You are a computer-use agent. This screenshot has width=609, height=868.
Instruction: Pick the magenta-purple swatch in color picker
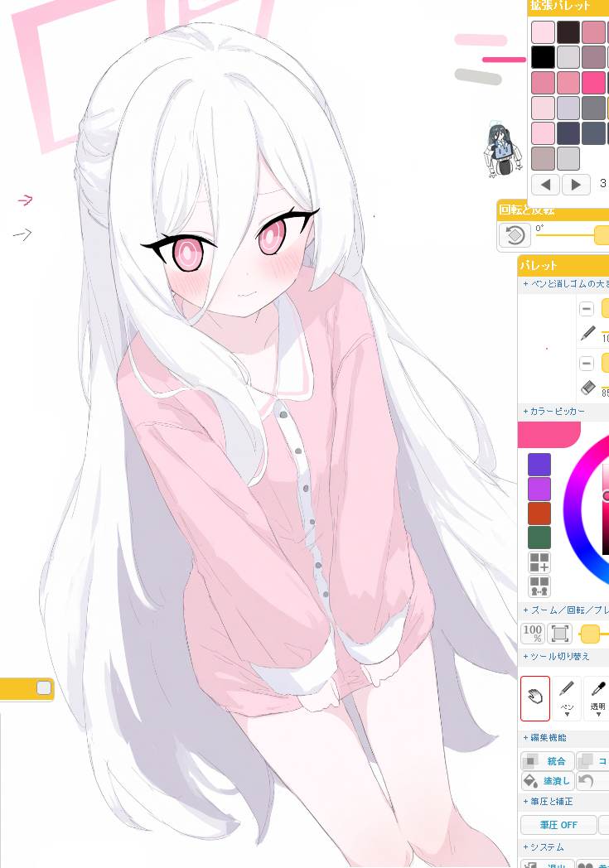pos(539,489)
